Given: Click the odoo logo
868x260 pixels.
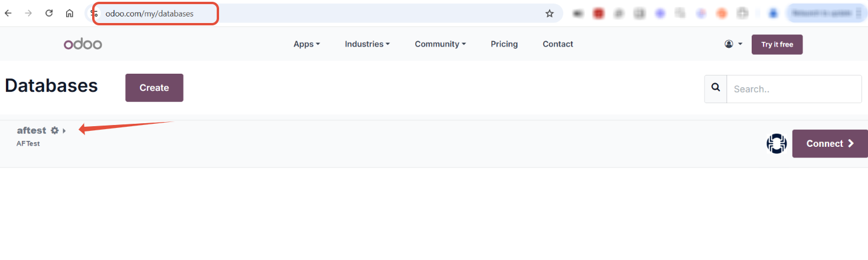Looking at the screenshot, I should pyautogui.click(x=83, y=44).
